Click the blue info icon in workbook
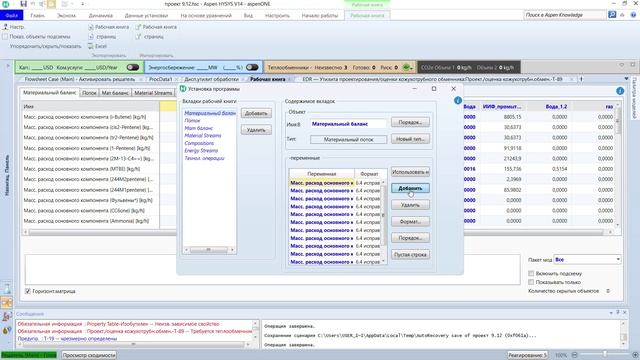The image size is (640, 360). tap(620, 91)
